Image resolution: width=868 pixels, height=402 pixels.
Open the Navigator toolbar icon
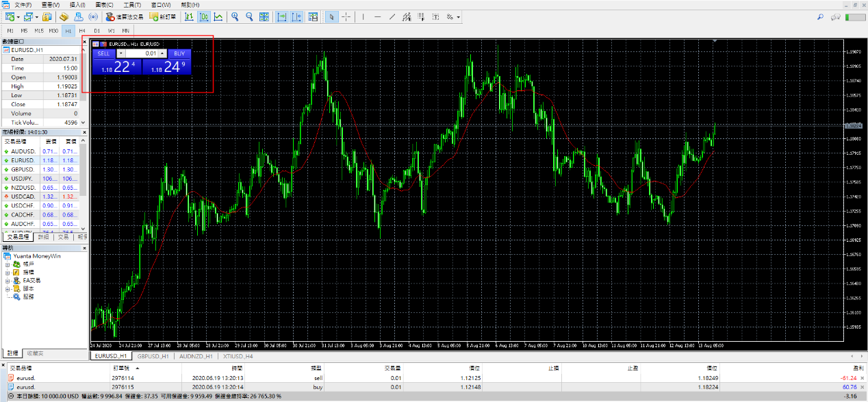point(78,16)
